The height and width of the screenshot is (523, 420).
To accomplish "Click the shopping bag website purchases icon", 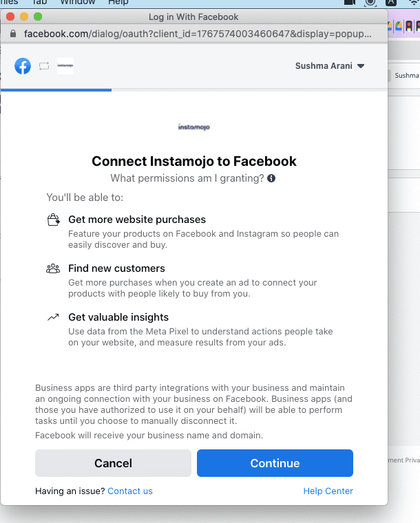I will click(54, 220).
